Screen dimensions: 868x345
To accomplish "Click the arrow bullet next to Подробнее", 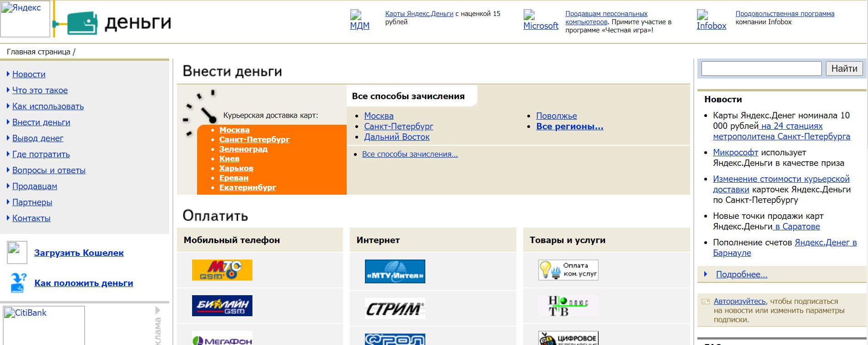I will click(706, 274).
